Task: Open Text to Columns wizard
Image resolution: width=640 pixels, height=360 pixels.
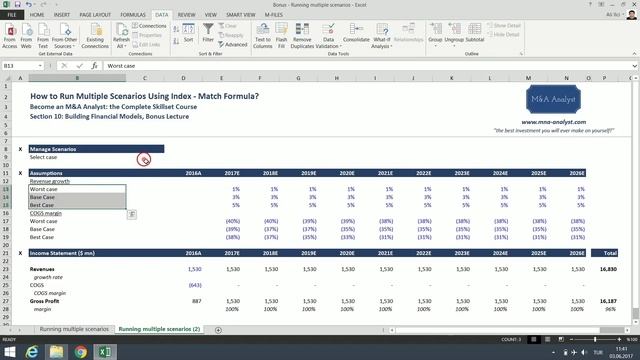Action: pos(262,36)
